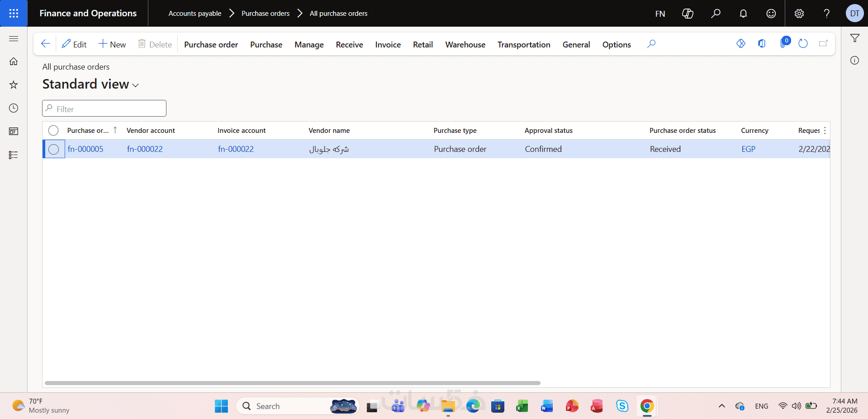Image resolution: width=868 pixels, height=419 pixels.
Task: Open Copilot icon in top bar
Action: pos(688,14)
